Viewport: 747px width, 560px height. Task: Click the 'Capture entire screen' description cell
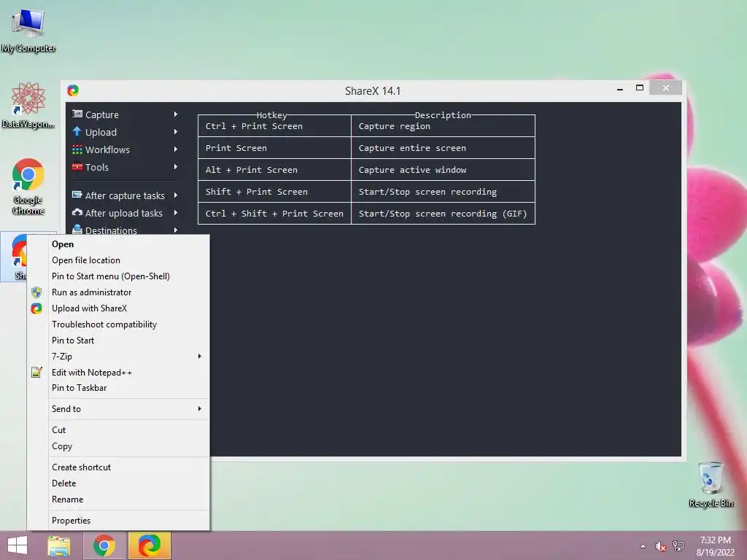pyautogui.click(x=443, y=148)
